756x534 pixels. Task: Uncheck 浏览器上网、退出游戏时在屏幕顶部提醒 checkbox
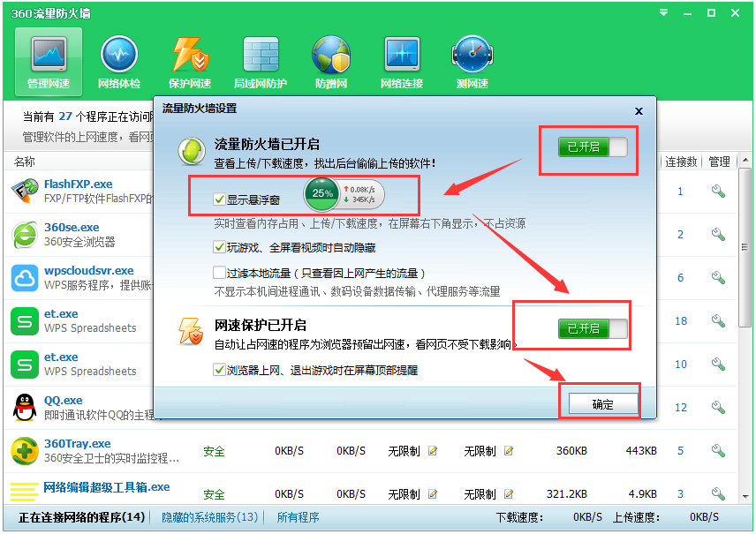tap(219, 370)
